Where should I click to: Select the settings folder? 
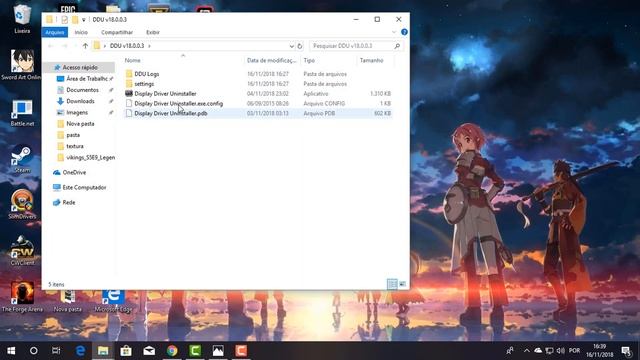coord(144,84)
